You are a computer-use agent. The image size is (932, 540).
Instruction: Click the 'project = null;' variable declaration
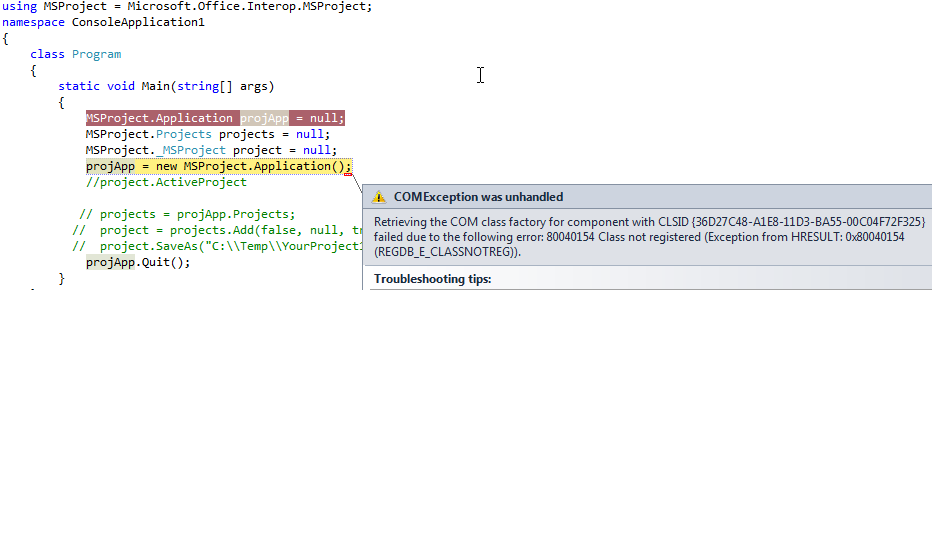(x=285, y=150)
